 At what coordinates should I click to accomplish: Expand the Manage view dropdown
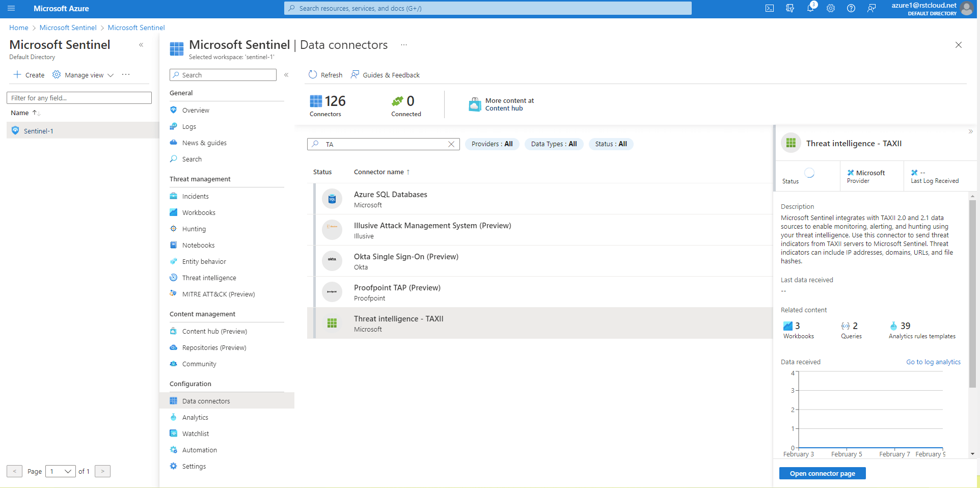pos(83,74)
